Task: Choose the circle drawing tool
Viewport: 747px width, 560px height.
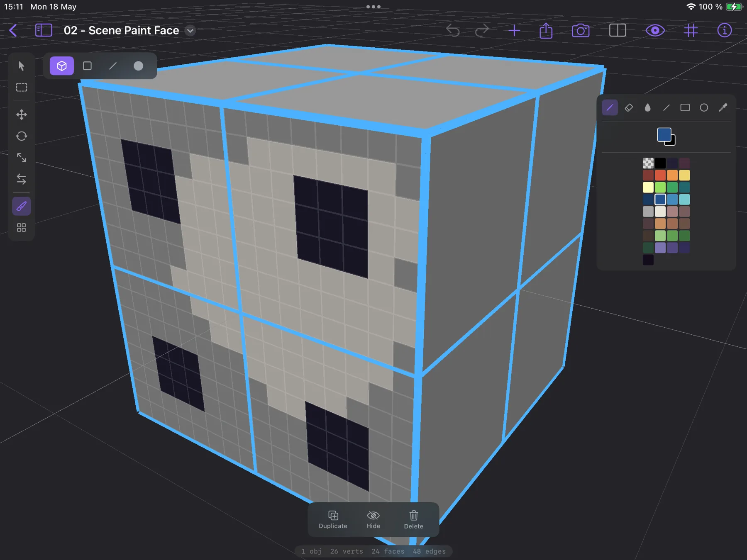Action: (704, 108)
